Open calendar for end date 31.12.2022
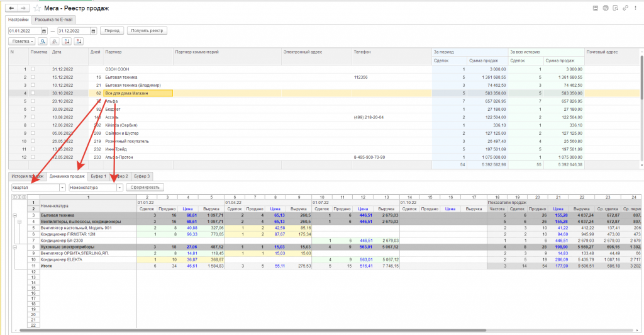 [93, 31]
